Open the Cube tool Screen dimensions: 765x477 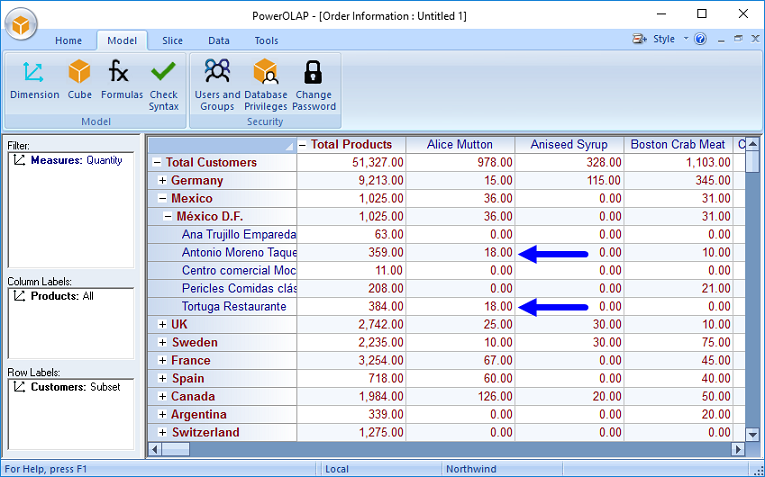tap(80, 80)
